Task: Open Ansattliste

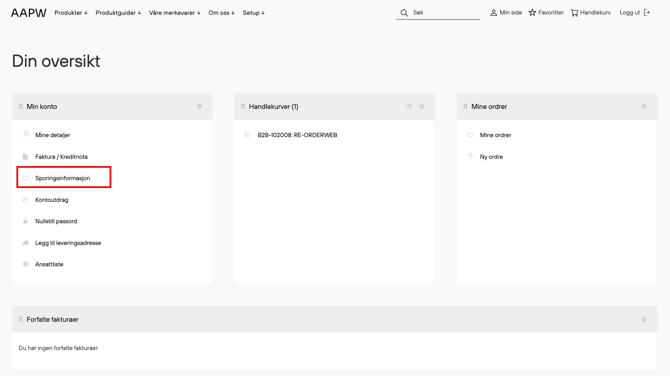Action: pyautogui.click(x=49, y=264)
